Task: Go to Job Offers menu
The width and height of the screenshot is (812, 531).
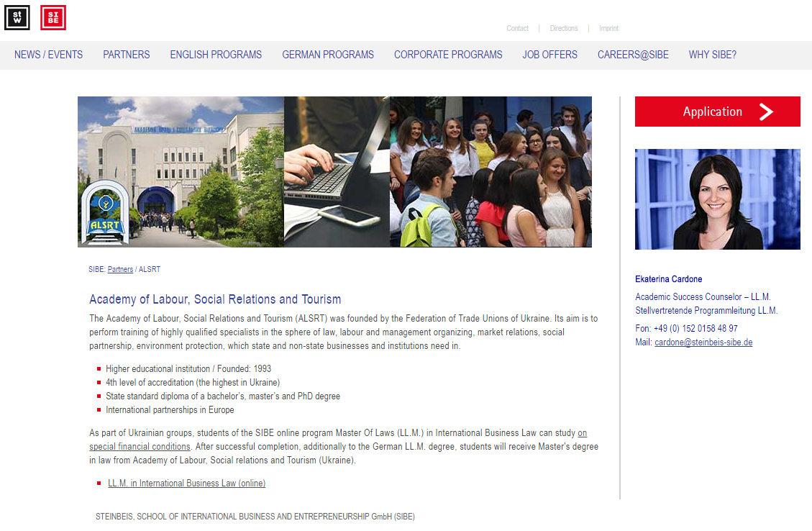Action: [550, 55]
